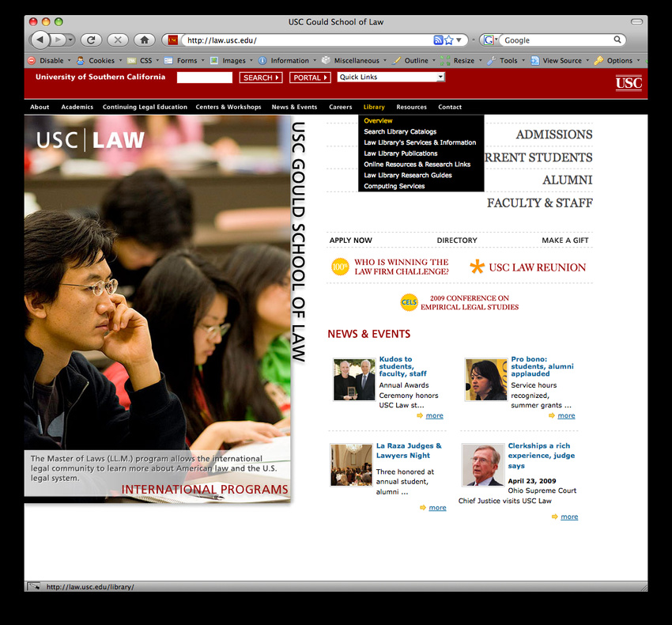This screenshot has width=672, height=625.
Task: Open the back/forward history dropdown arrow
Action: click(x=70, y=40)
